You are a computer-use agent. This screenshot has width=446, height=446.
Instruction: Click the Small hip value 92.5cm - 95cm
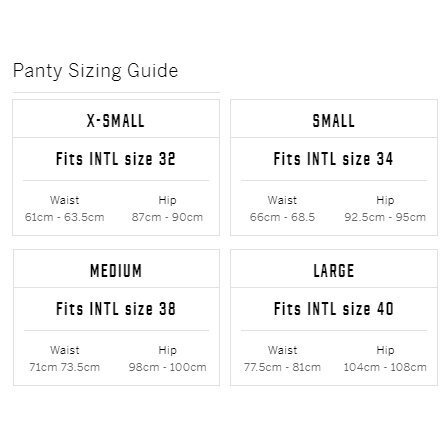click(x=385, y=217)
